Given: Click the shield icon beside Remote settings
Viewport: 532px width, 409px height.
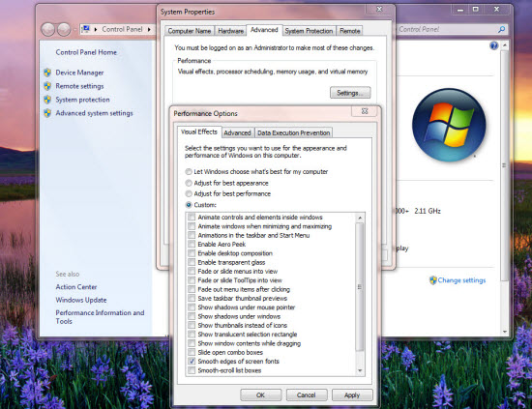Looking at the screenshot, I should (x=47, y=86).
